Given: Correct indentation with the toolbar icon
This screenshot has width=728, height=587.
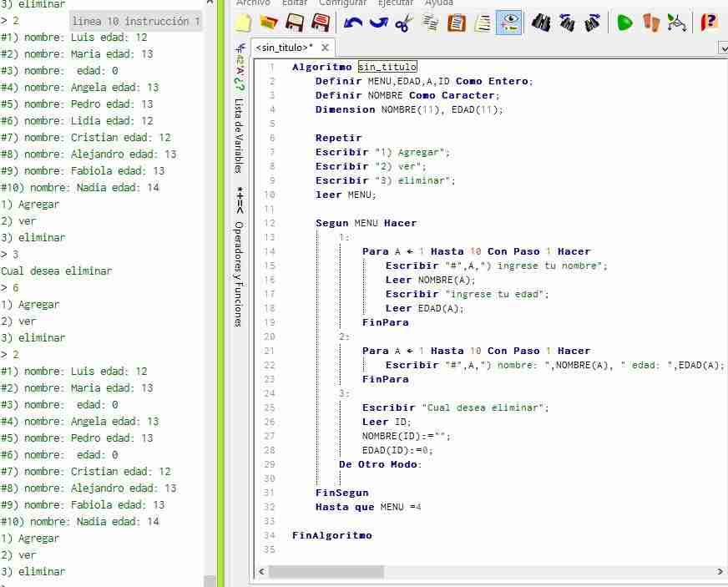Looking at the screenshot, I should pyautogui.click(x=483, y=23).
